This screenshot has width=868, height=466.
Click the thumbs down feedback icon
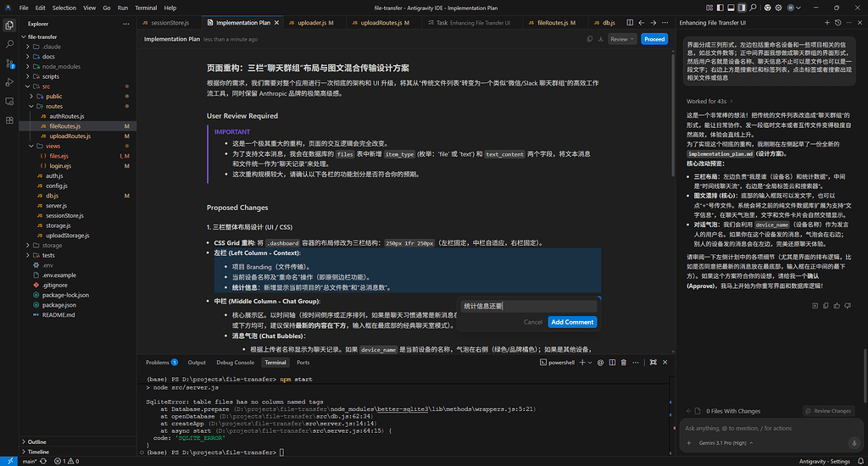coord(848,306)
